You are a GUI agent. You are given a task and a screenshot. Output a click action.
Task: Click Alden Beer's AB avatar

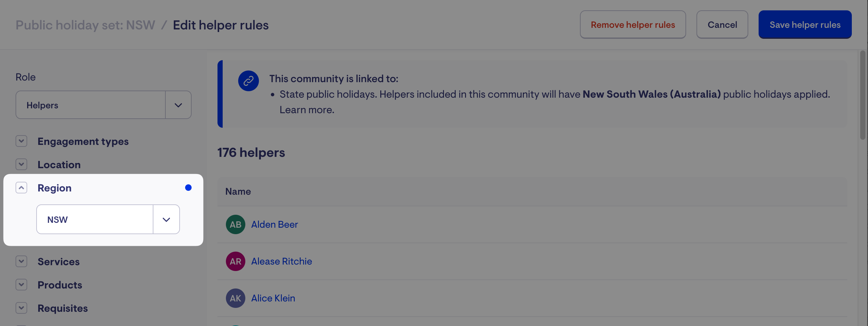click(x=235, y=224)
